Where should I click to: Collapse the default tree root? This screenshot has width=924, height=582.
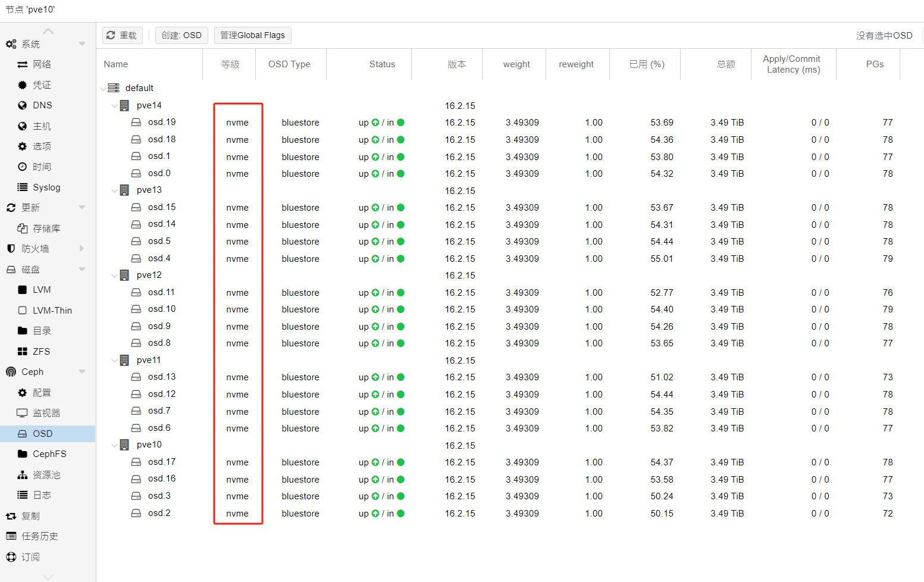click(x=103, y=88)
